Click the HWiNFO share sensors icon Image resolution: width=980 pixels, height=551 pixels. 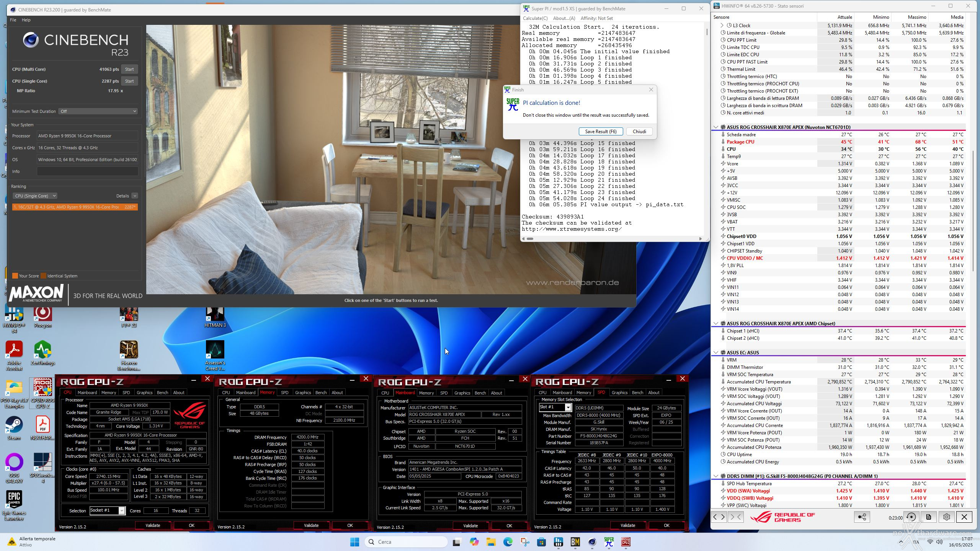pos(862,517)
